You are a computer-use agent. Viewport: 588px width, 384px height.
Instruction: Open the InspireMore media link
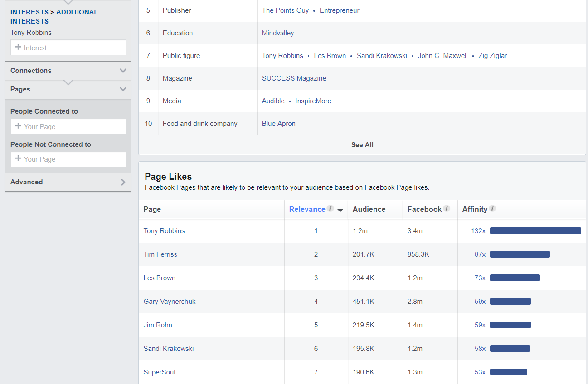[313, 101]
